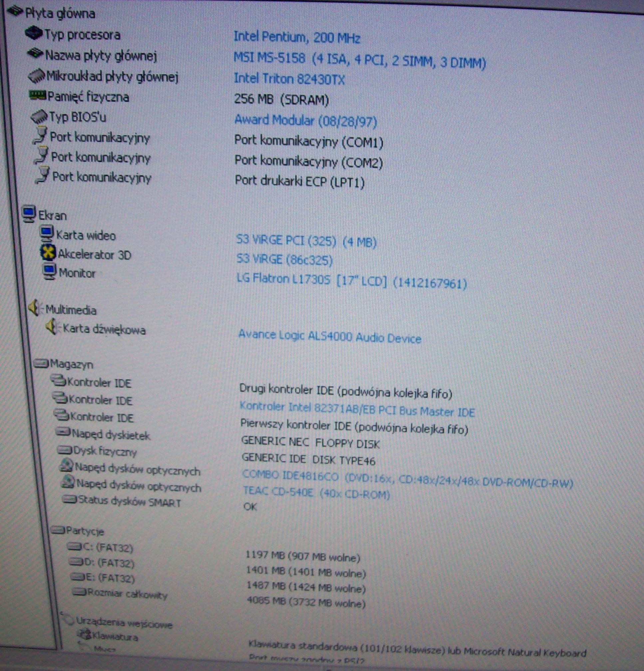Click the Typ procesora chip icon

(34, 33)
